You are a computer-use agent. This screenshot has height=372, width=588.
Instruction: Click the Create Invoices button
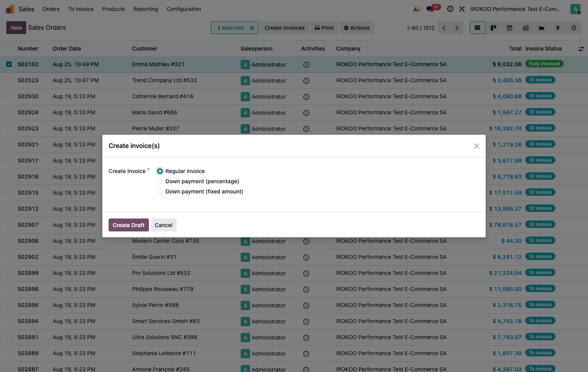(285, 28)
